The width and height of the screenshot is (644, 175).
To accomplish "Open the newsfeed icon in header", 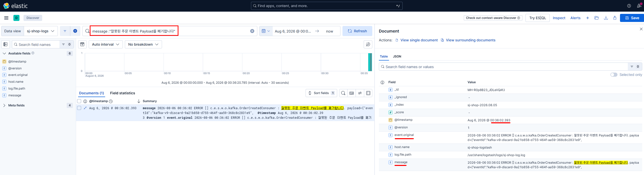I will [x=639, y=6].
